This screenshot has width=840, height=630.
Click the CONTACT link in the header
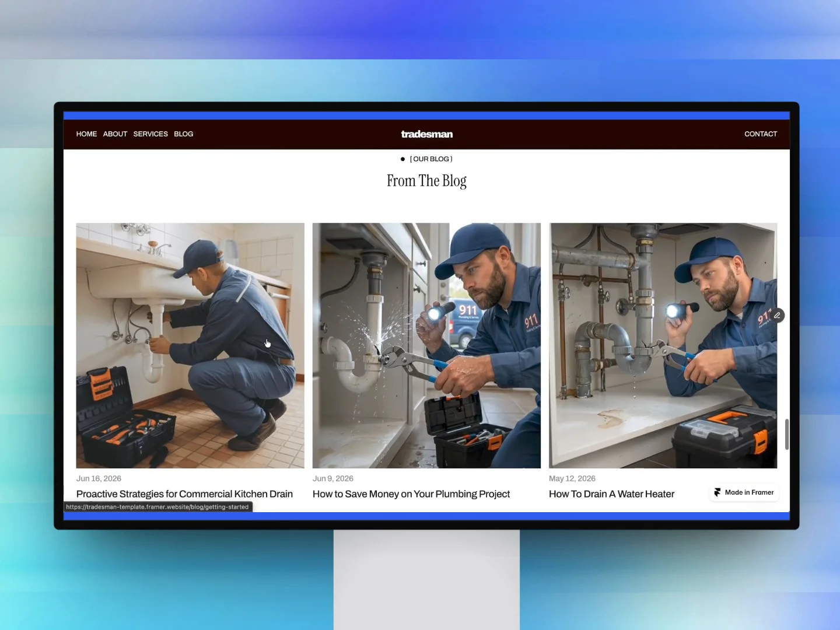click(x=761, y=134)
